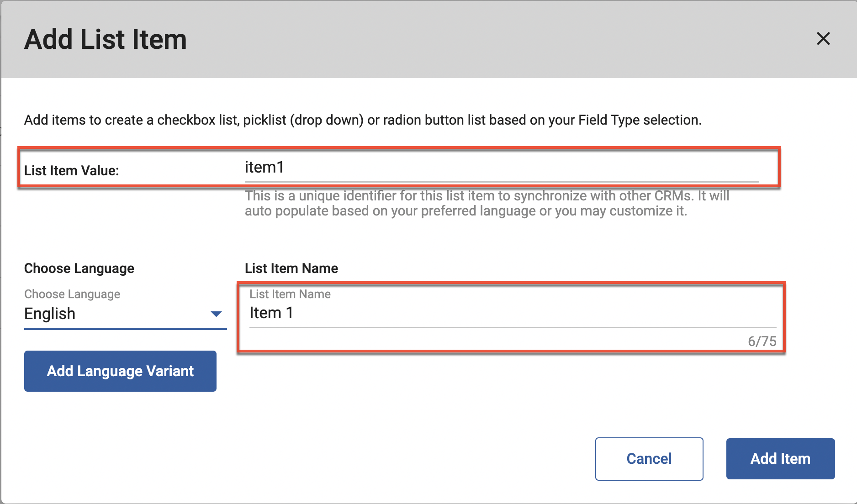Click the List Item Value input field
This screenshot has width=857, height=504.
[501, 168]
